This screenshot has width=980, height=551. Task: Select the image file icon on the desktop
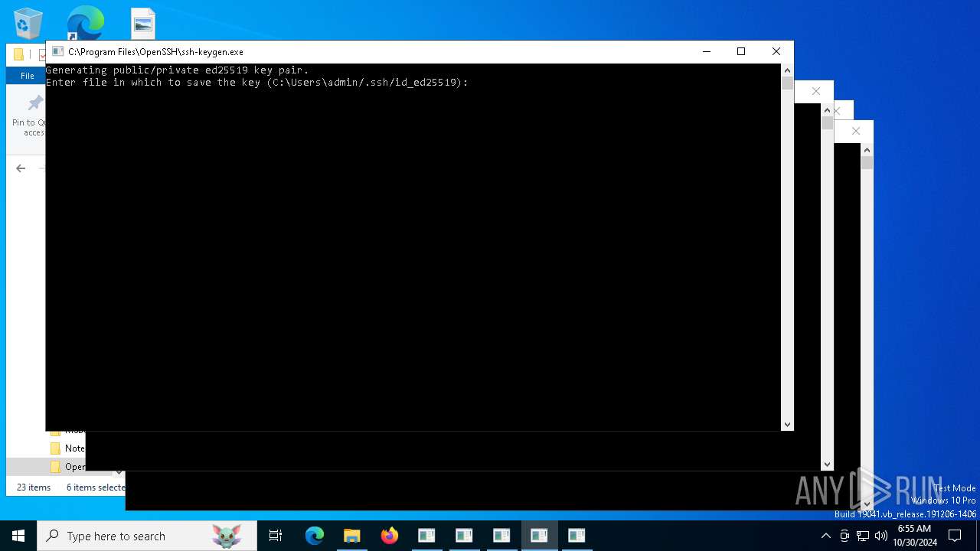pyautogui.click(x=143, y=24)
